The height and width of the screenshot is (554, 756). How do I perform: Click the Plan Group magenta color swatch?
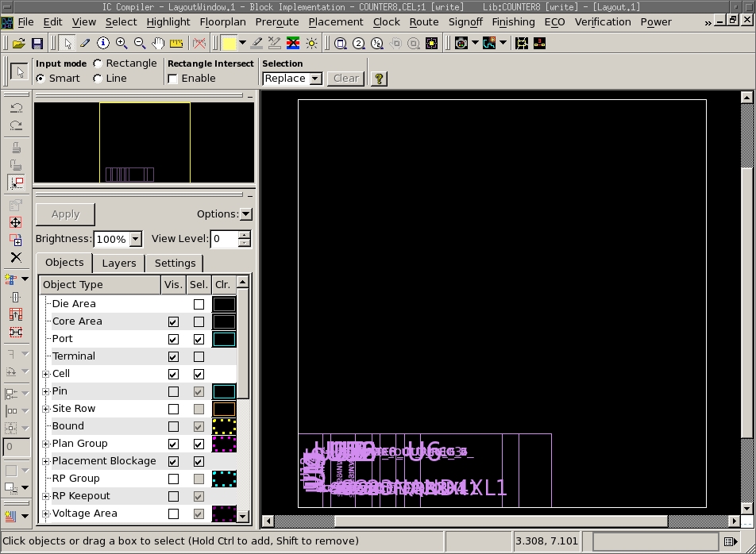223,444
